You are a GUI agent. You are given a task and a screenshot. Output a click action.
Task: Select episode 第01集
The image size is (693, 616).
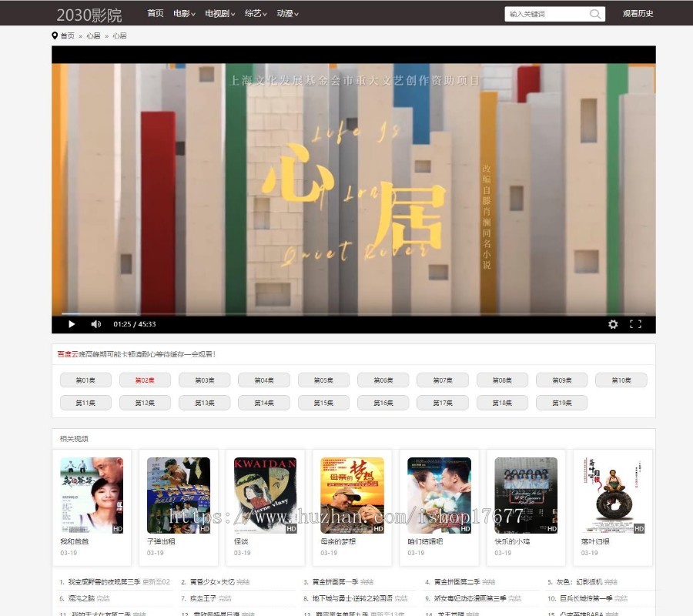[x=85, y=380]
